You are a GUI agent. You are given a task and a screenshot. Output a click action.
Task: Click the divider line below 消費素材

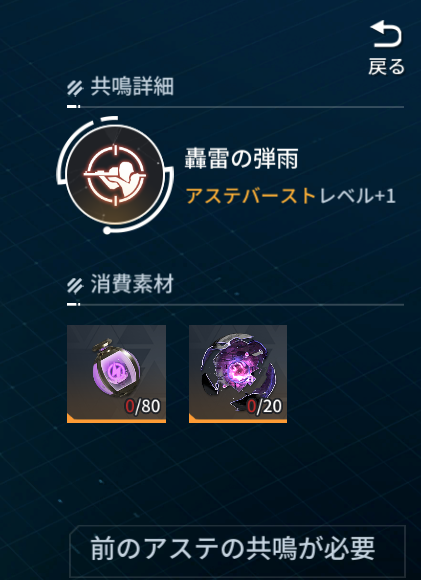tap(235, 304)
